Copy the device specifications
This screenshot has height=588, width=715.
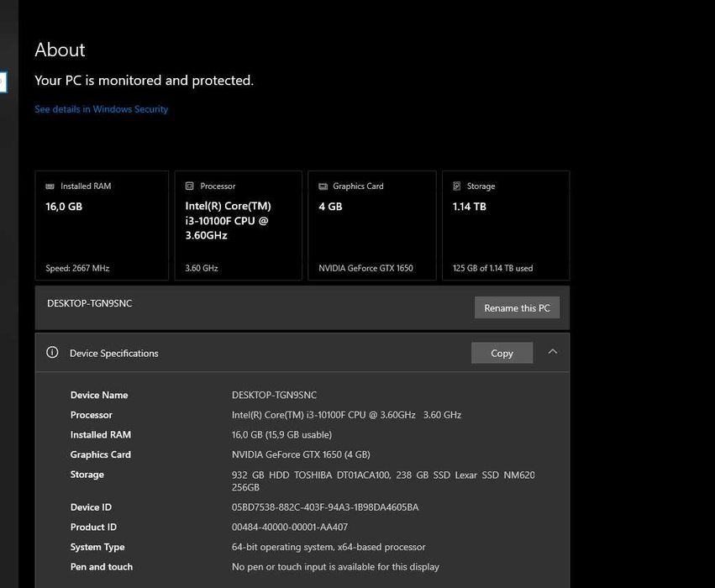click(502, 353)
